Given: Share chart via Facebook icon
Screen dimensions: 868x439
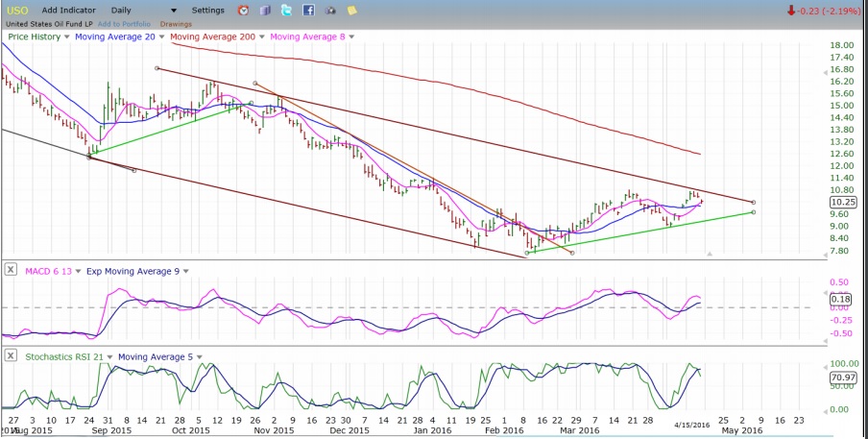Looking at the screenshot, I should coord(308,11).
